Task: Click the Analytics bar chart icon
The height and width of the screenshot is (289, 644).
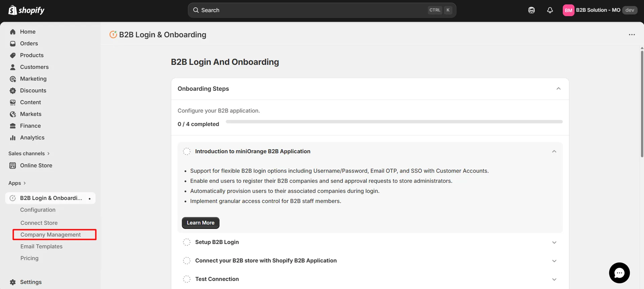Action: tap(13, 137)
